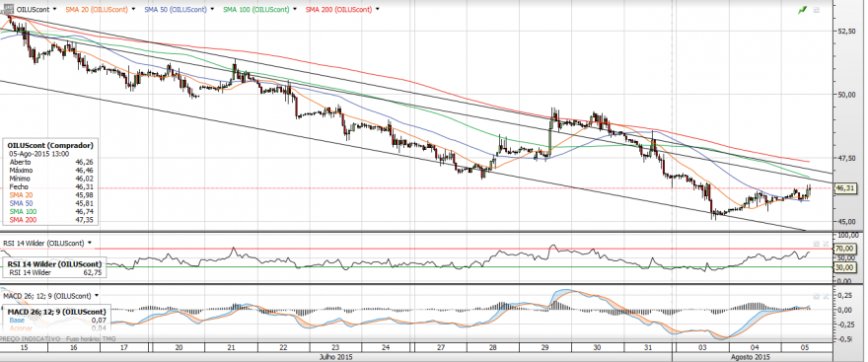Click the SMA 50 (OILUScont) label

(175, 10)
